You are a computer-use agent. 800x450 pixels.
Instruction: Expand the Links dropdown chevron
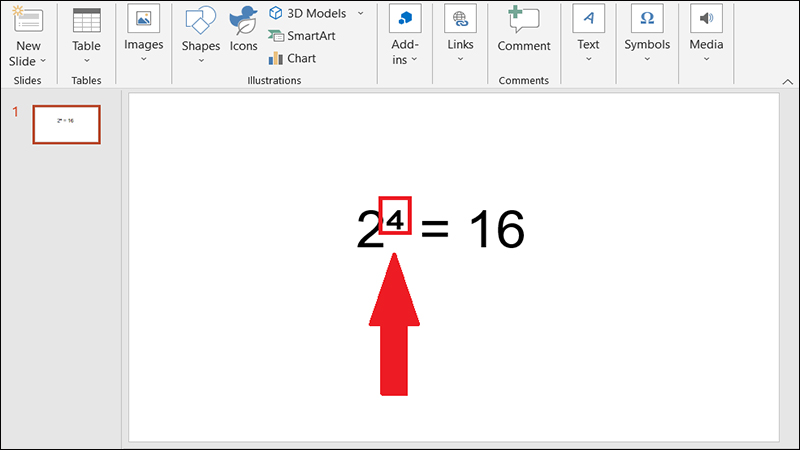[x=460, y=59]
